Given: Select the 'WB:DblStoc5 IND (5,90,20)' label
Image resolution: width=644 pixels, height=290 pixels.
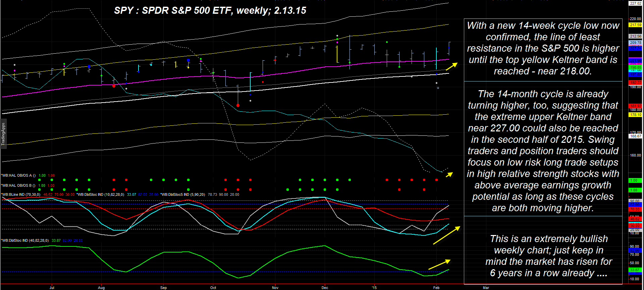Looking at the screenshot, I should tap(183, 194).
